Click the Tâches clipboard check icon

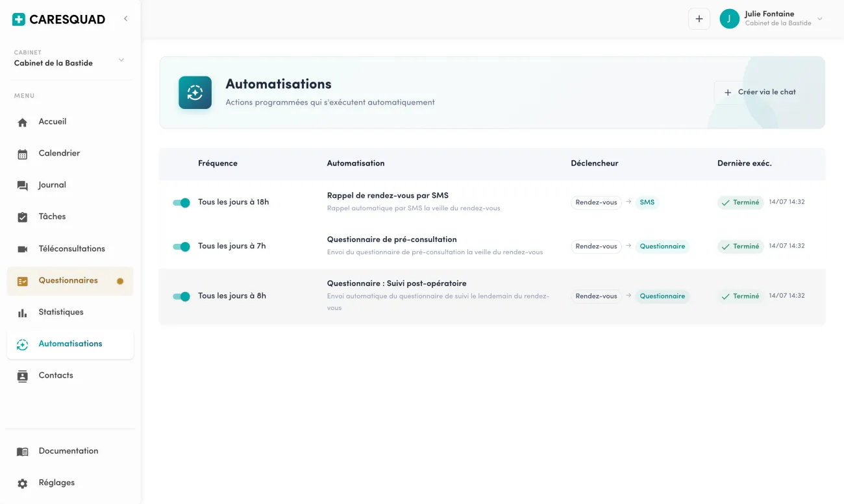[23, 217]
